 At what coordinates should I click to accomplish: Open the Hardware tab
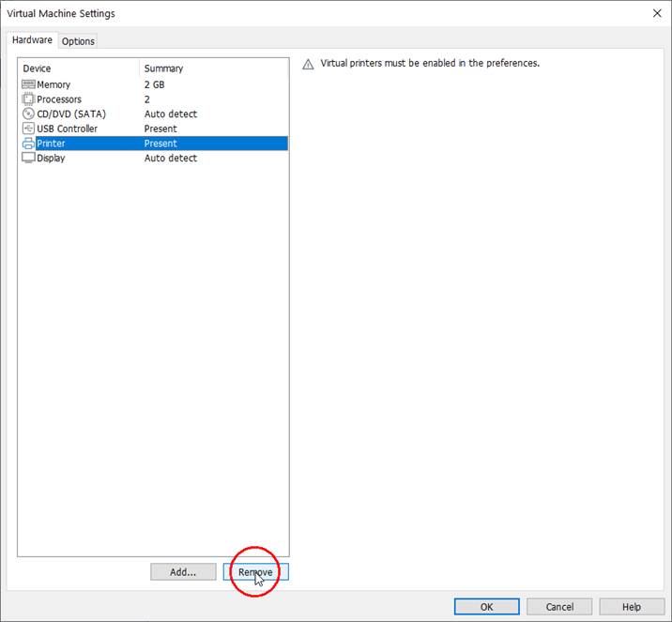click(32, 40)
